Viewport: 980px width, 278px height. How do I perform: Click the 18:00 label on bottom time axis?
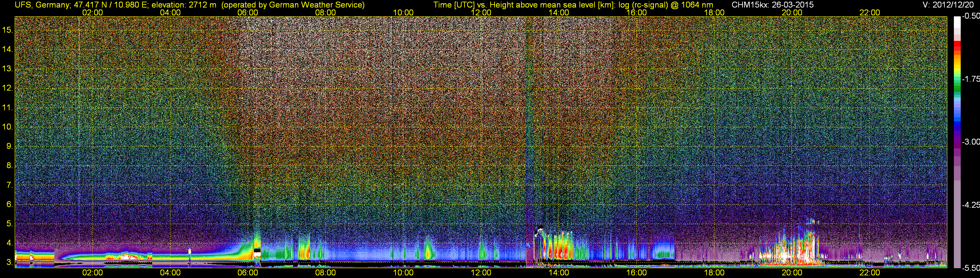[714, 273]
